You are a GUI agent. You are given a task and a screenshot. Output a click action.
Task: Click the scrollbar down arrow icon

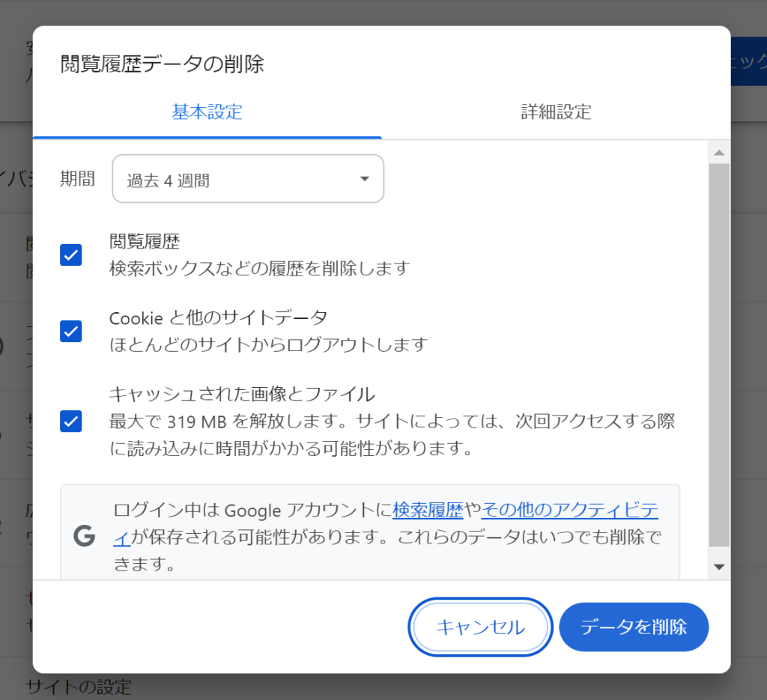(x=719, y=567)
